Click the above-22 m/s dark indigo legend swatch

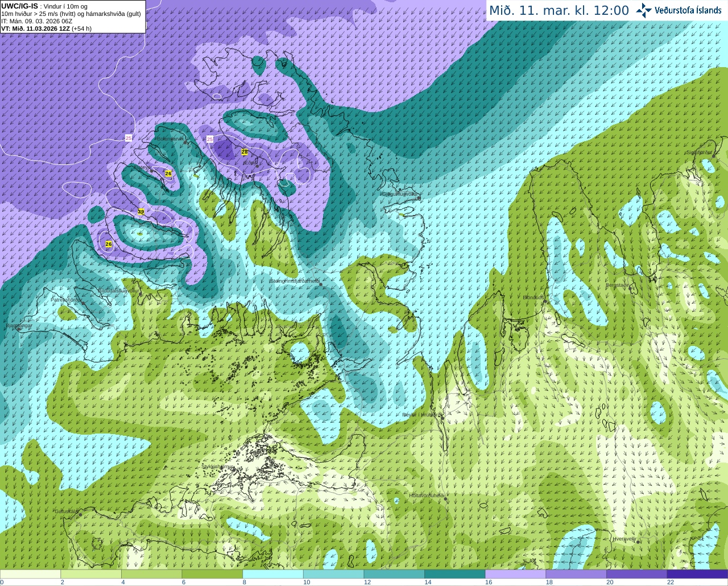point(697,573)
